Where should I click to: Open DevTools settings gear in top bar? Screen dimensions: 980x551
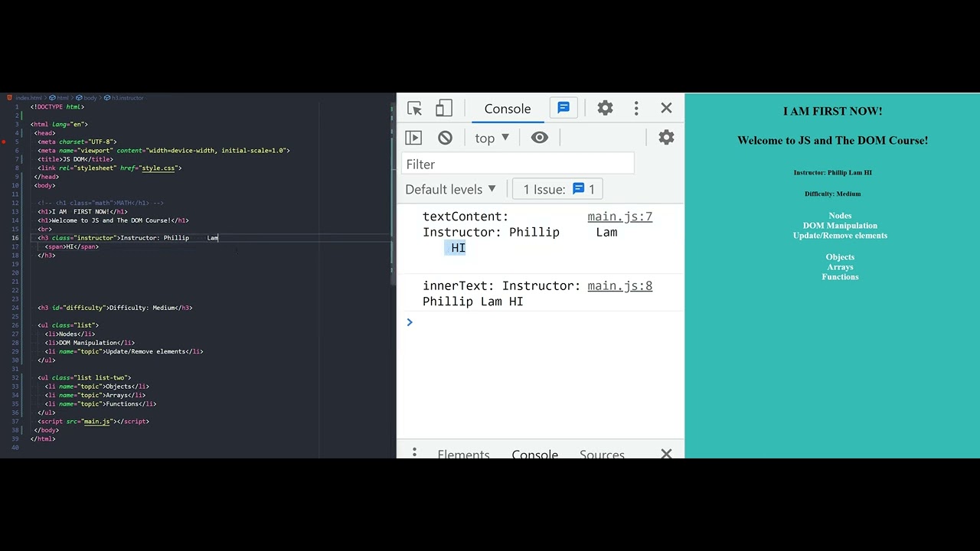(605, 109)
